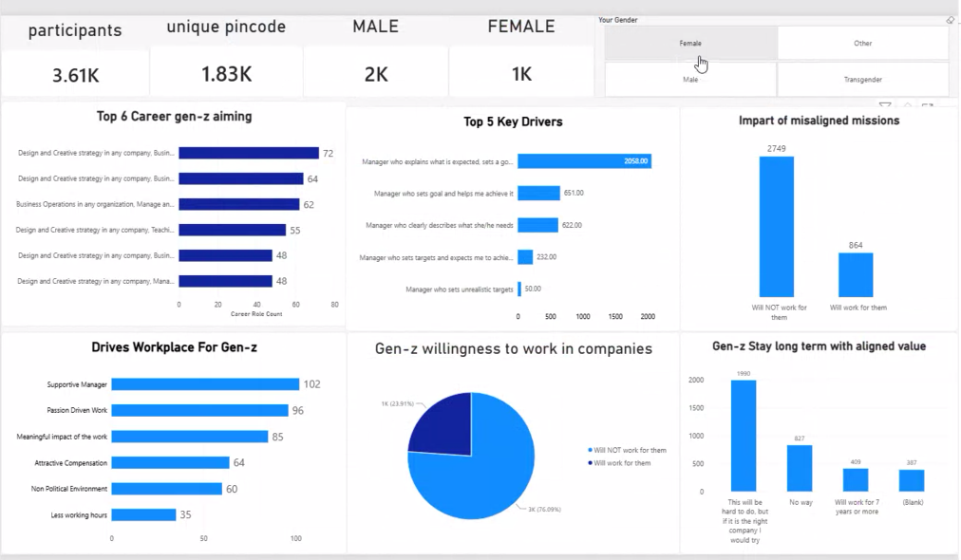
Task: Click the Teachi... career category label
Action: [95, 230]
